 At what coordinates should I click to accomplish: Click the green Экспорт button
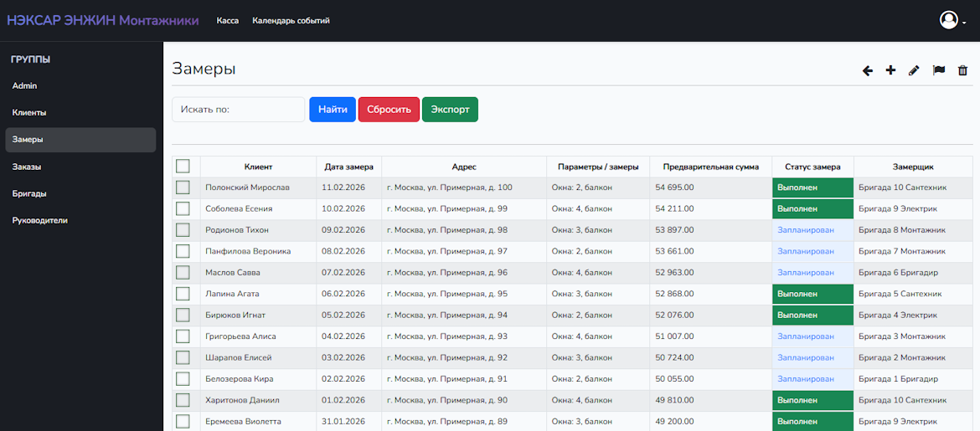click(450, 110)
